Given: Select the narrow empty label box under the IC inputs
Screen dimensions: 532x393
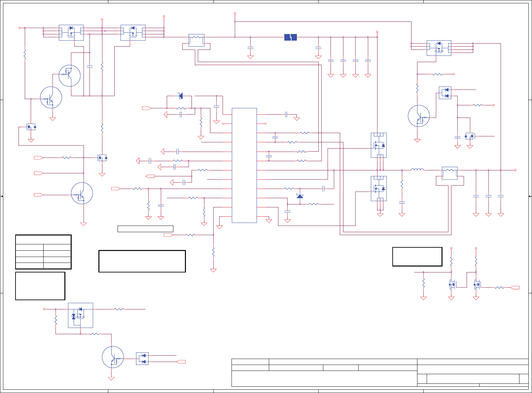Looking at the screenshot, I should pyautogui.click(x=145, y=229).
